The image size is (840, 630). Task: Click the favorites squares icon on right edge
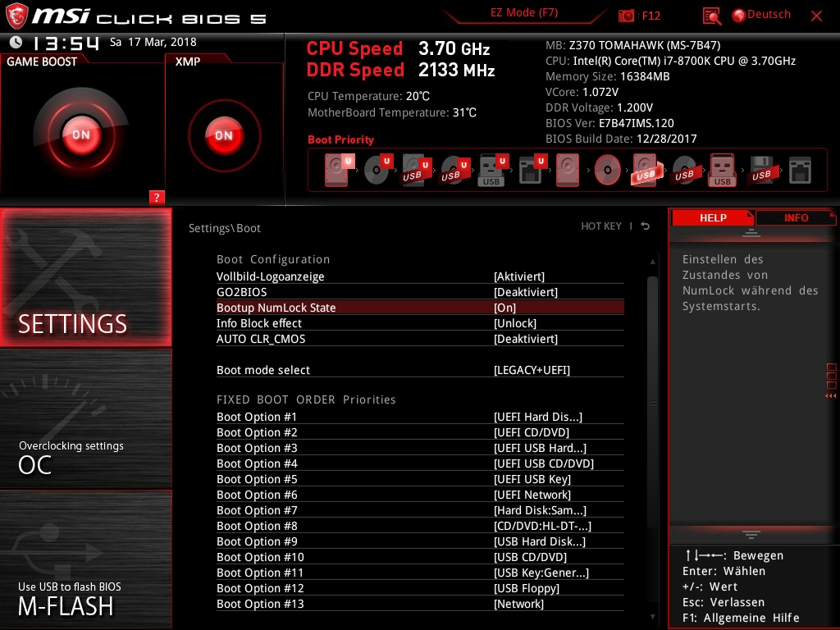pos(832,376)
